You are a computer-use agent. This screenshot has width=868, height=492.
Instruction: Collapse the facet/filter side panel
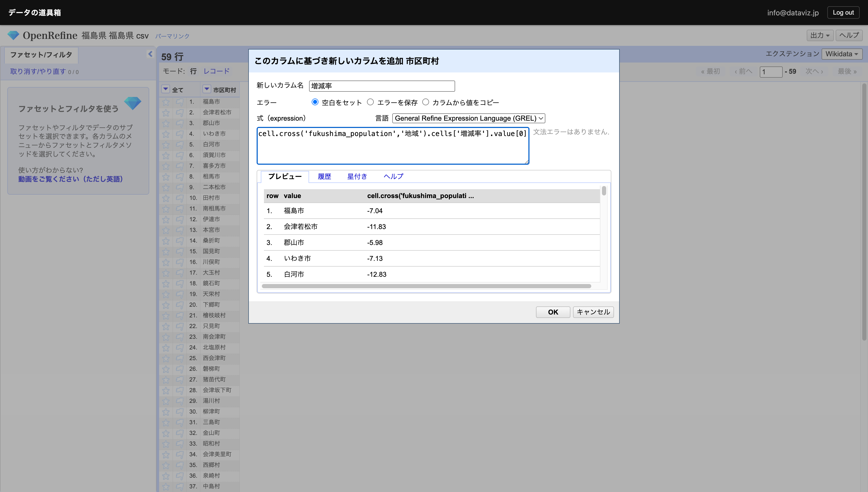(150, 54)
